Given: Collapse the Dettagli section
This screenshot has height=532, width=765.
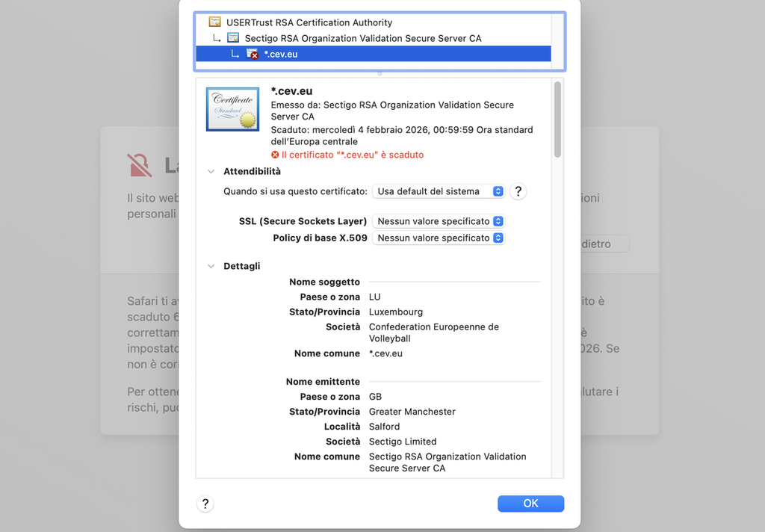Looking at the screenshot, I should pyautogui.click(x=211, y=266).
